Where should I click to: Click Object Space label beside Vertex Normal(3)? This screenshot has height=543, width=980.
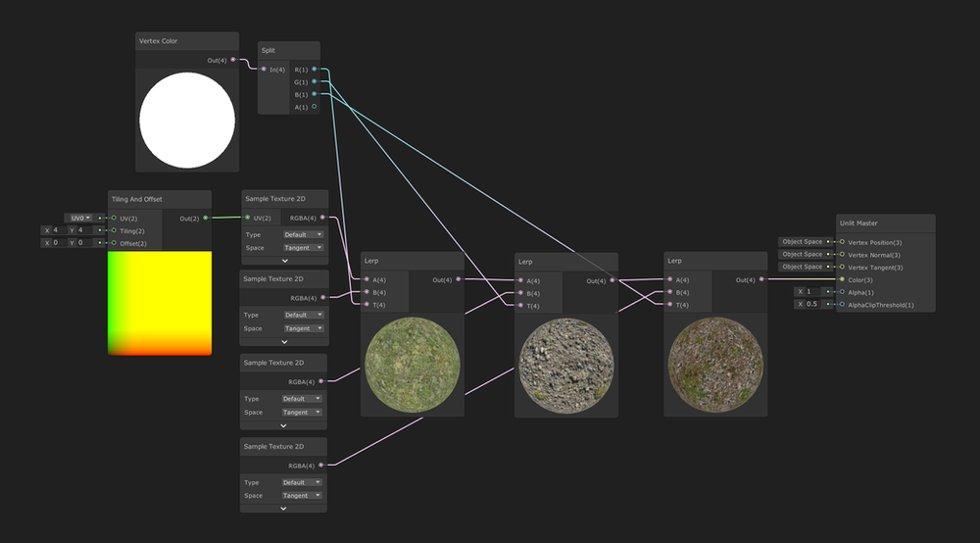click(803, 254)
